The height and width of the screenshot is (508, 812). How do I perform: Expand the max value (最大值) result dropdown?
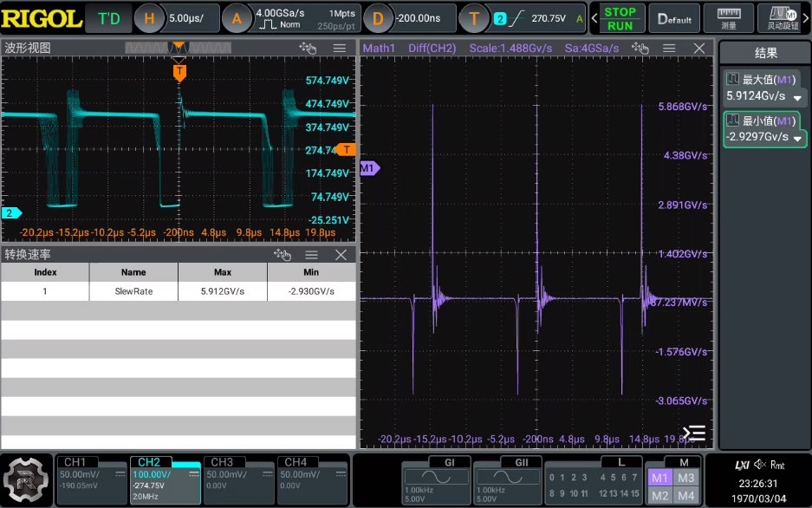[x=797, y=97]
